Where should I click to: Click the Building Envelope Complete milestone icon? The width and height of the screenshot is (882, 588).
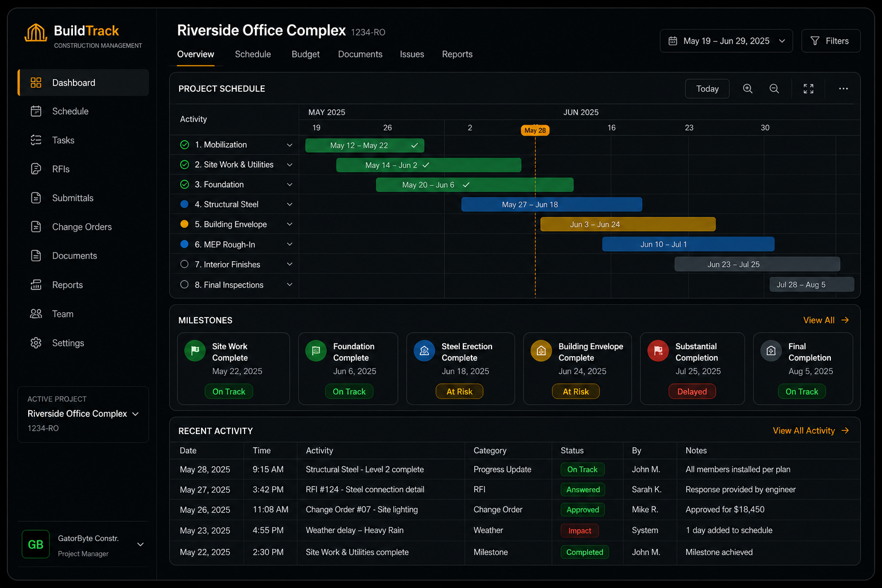[541, 350]
